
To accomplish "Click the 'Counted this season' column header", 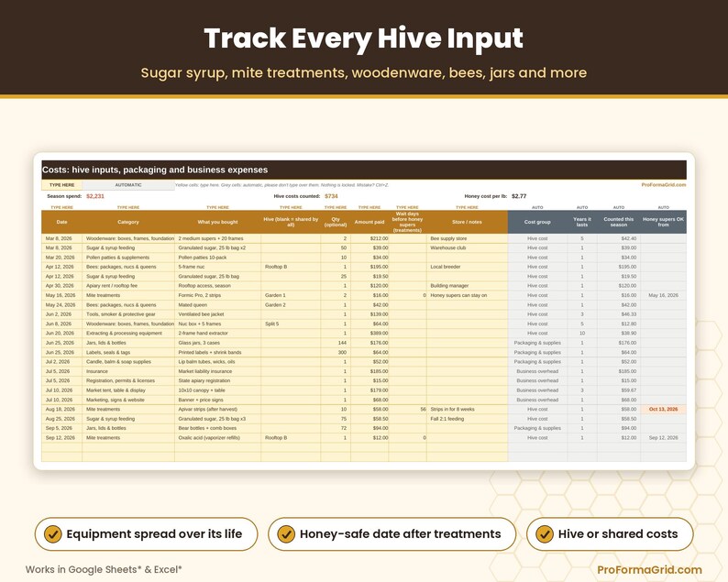I will click(619, 222).
